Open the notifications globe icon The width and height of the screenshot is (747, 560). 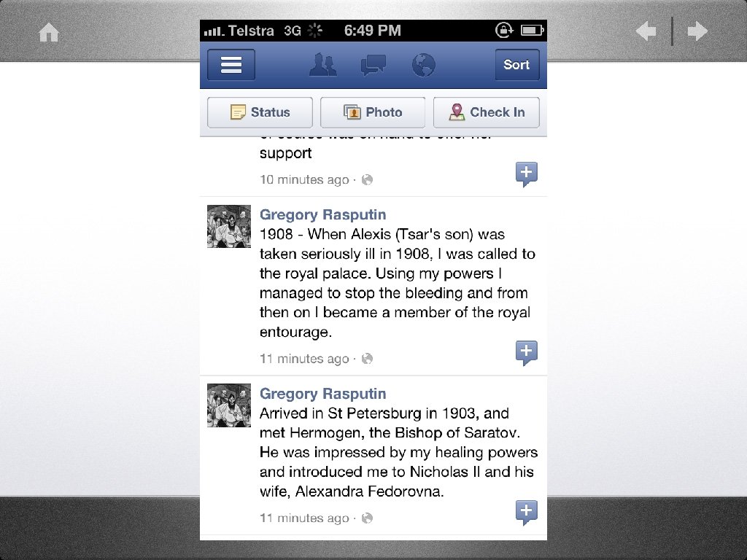[424, 65]
